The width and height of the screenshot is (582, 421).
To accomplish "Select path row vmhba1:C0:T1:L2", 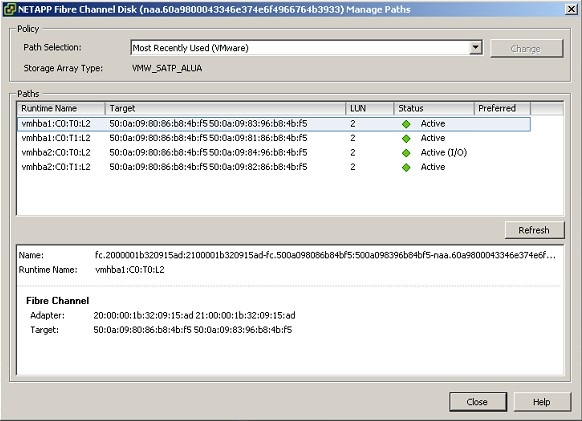I will [x=274, y=138].
